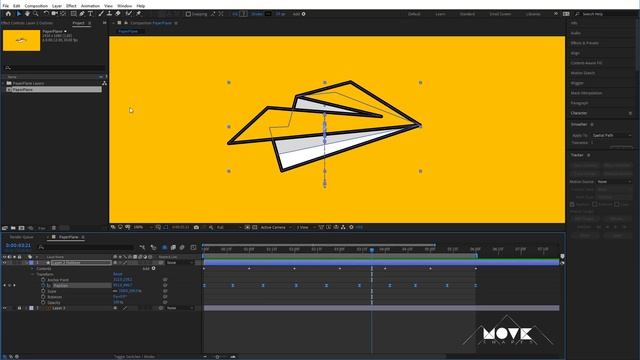Open viewer magnification ratio dropdown
The image size is (640, 360).
click(143, 227)
